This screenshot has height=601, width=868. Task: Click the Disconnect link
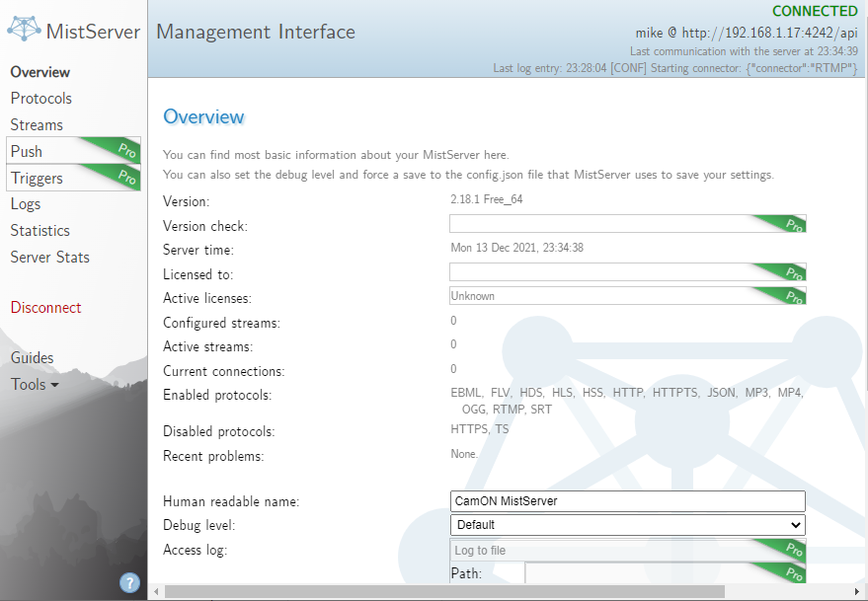(x=46, y=308)
